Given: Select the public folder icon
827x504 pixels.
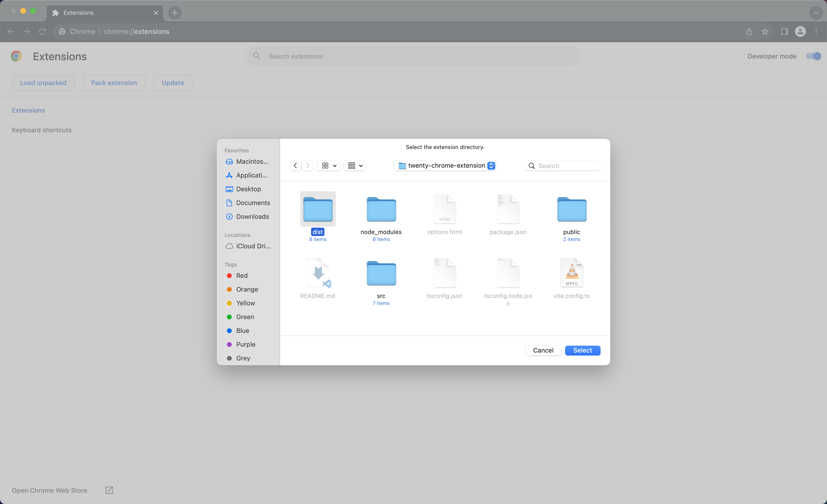Looking at the screenshot, I should pyautogui.click(x=571, y=209).
